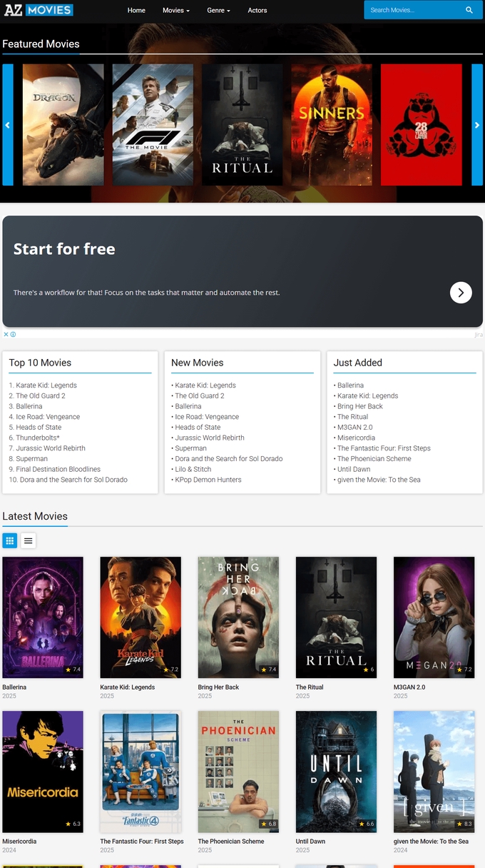Click the Misericordia title under poster

[19, 842]
